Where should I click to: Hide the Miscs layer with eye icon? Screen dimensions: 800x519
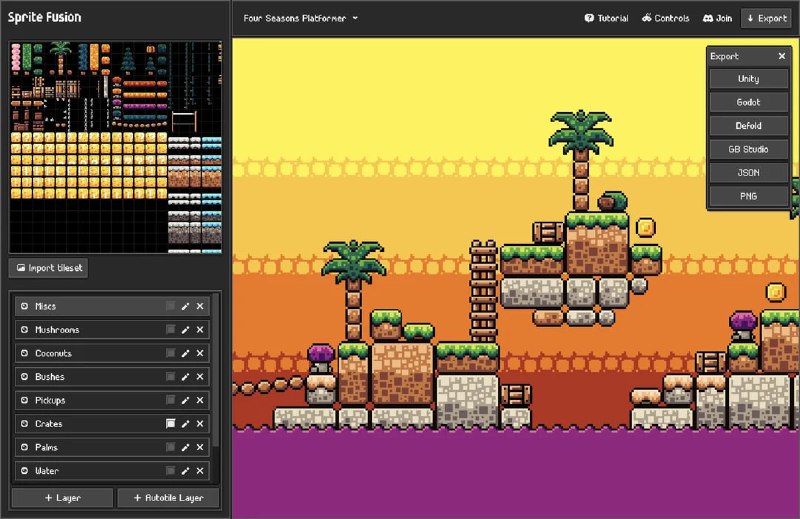(x=24, y=306)
